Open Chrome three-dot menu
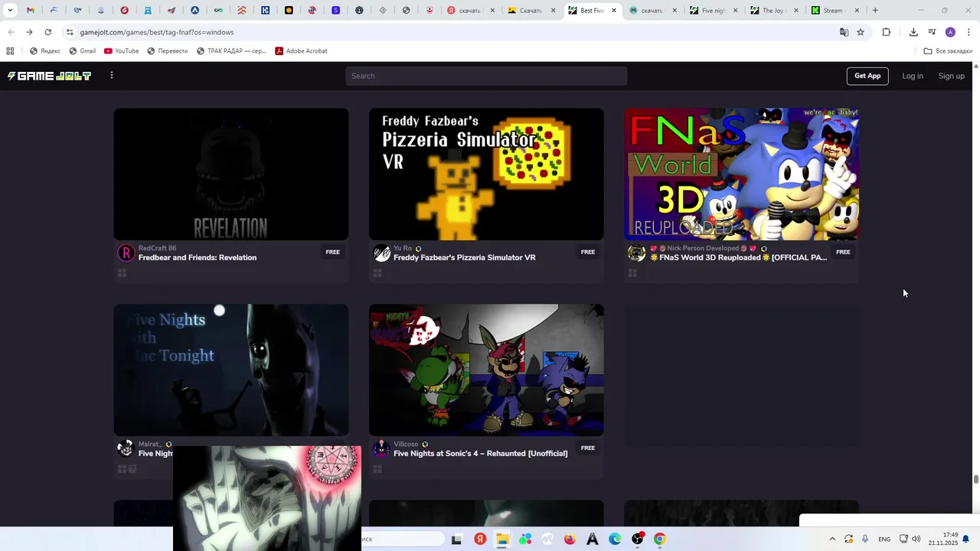 [969, 32]
